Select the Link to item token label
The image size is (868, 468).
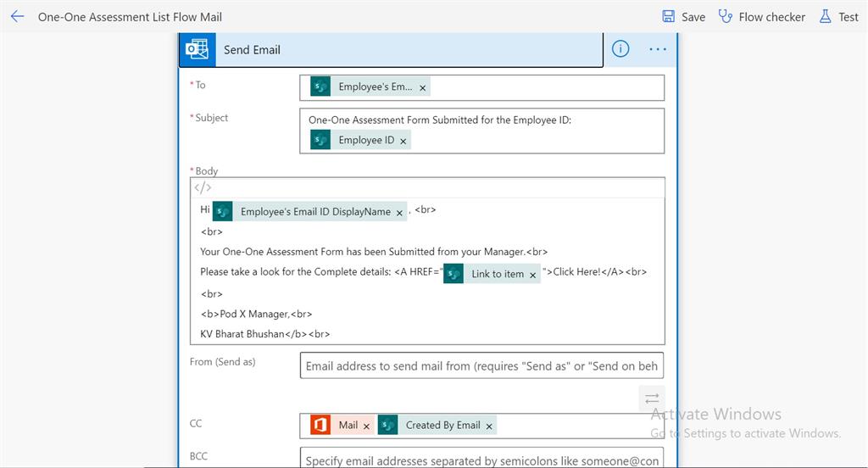tap(498, 274)
